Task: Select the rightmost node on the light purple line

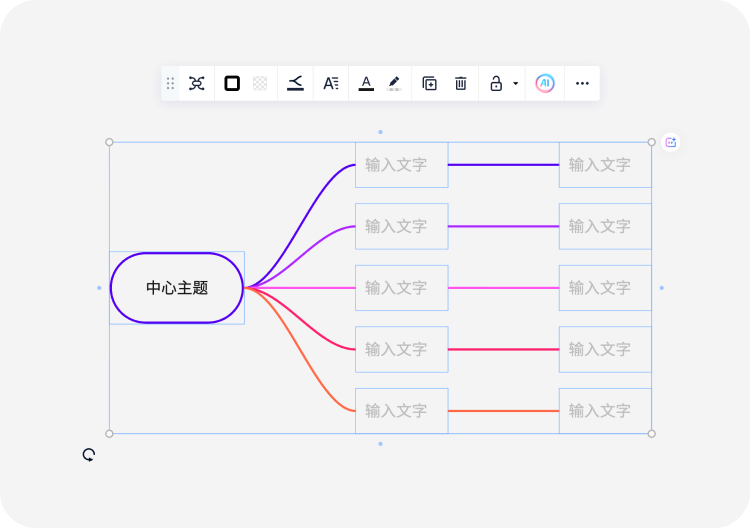Action: click(605, 226)
